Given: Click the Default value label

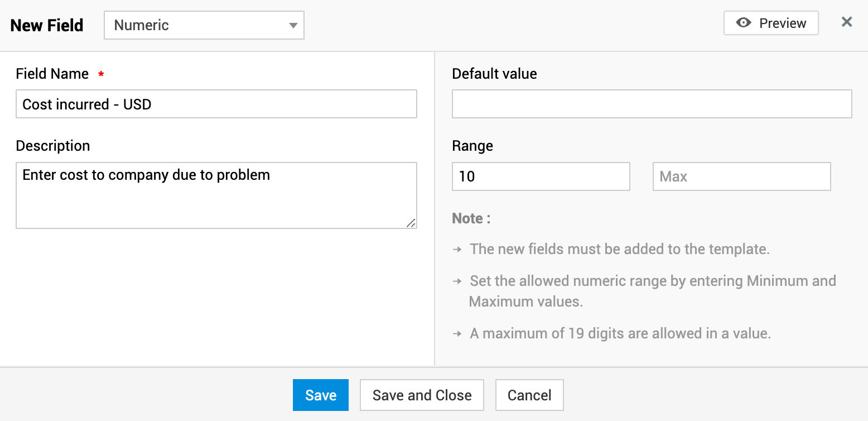Looking at the screenshot, I should 494,74.
